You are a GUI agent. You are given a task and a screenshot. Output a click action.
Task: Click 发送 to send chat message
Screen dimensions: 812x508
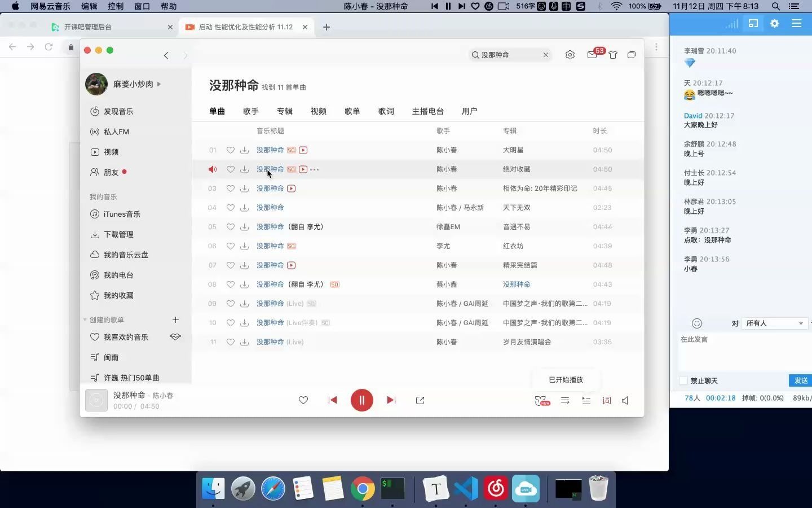(801, 380)
